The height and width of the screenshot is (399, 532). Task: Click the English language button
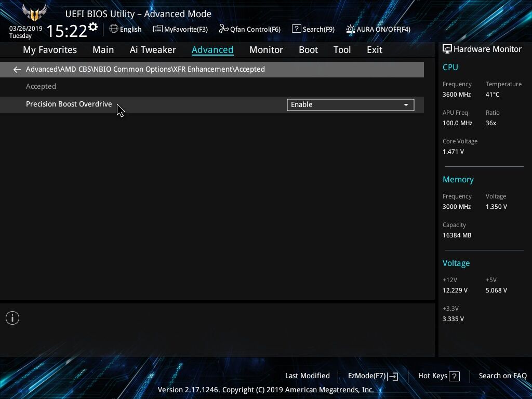(126, 29)
